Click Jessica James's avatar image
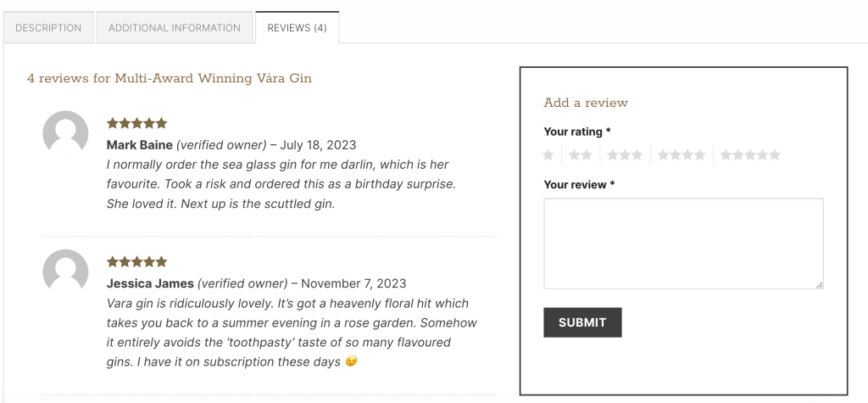 pos(65,271)
